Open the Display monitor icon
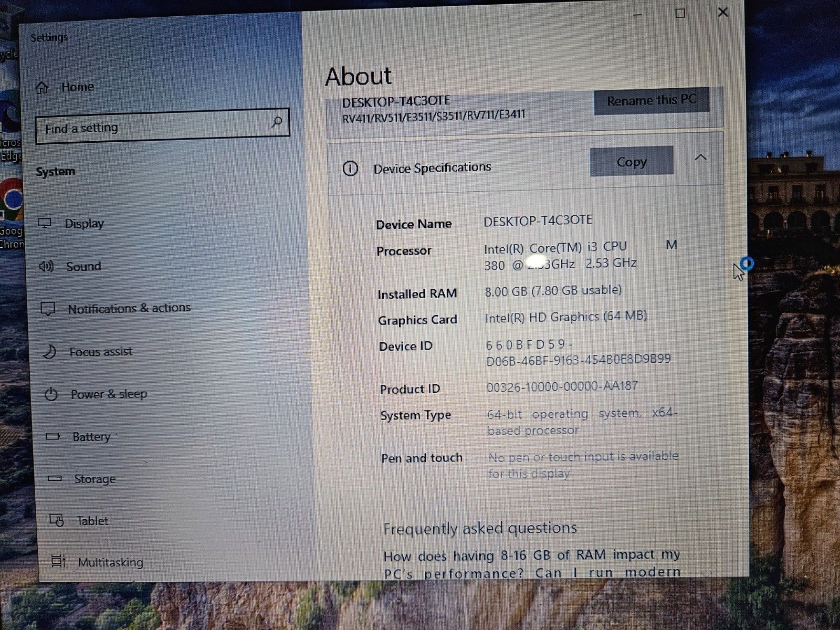The width and height of the screenshot is (840, 630). point(45,223)
